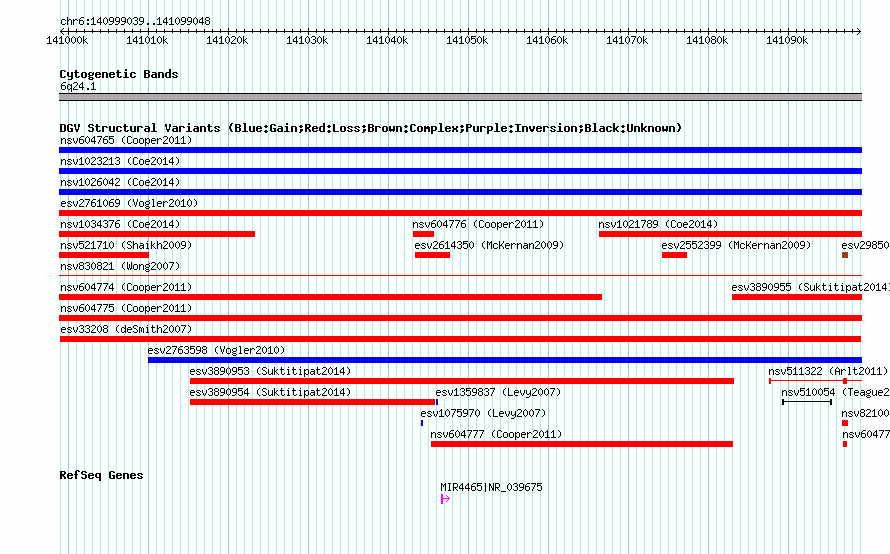Click the 141090k ruler label
This screenshot has width=890, height=554.
tap(787, 40)
